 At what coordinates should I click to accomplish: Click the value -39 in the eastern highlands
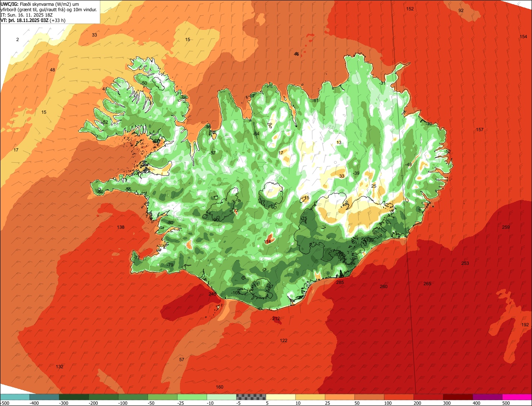356,173
